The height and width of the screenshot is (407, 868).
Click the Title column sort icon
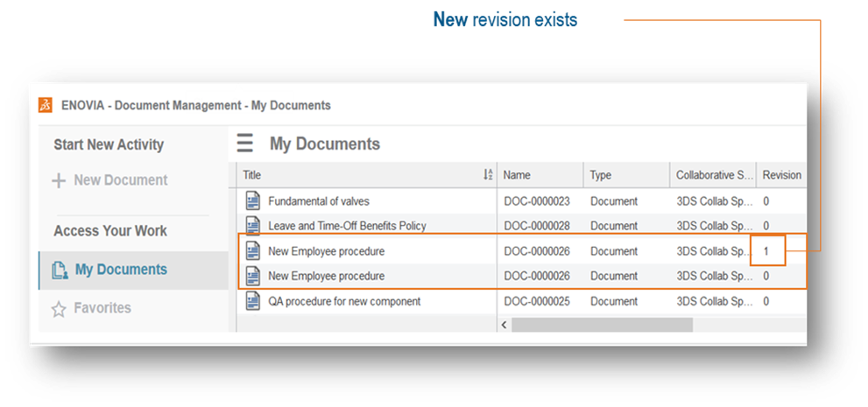[x=488, y=175]
